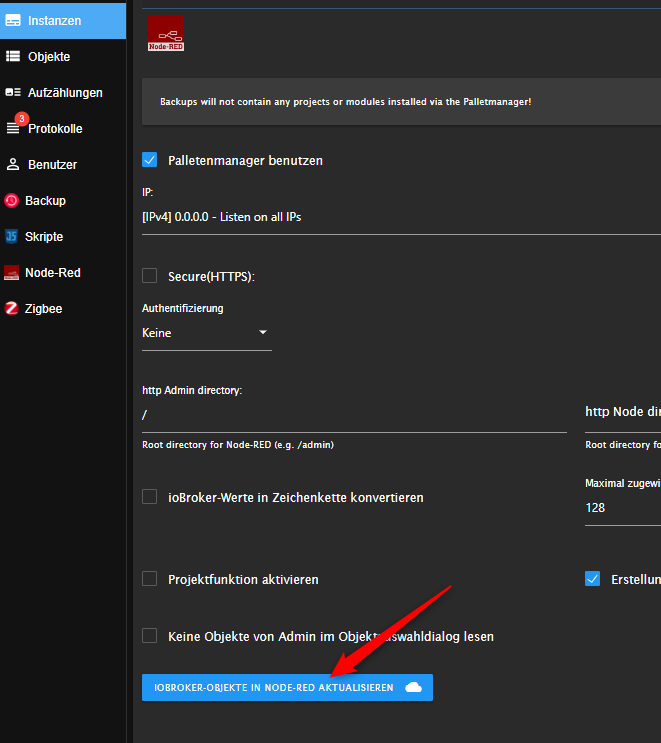The height and width of the screenshot is (743, 661).
Task: Click the http Admin directory input
Action: [x=354, y=415]
